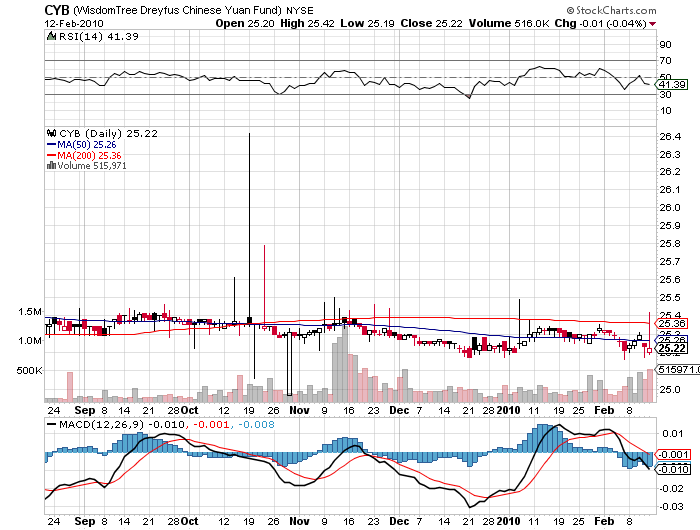Image resolution: width=700 pixels, height=530 pixels.
Task: Click the CYB (Daily) 25.22 legend entry
Action: [108, 133]
